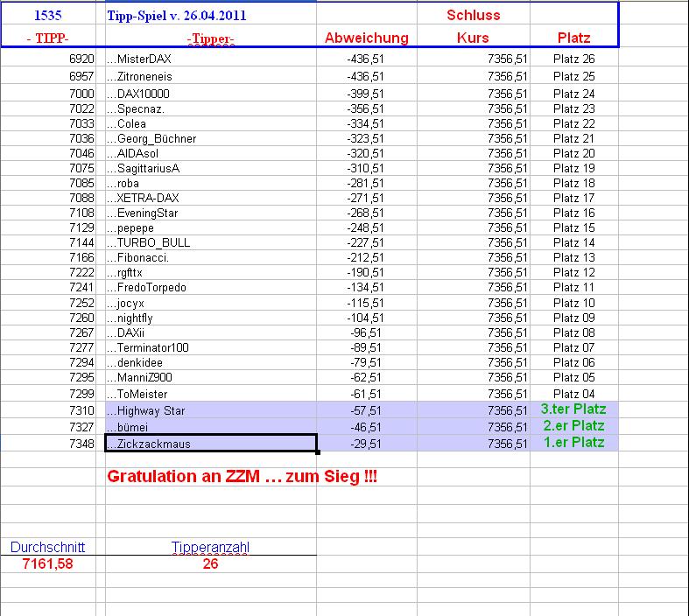The image size is (689, 616).
Task: Click the rgfttx tipper cell
Action: click(210, 273)
